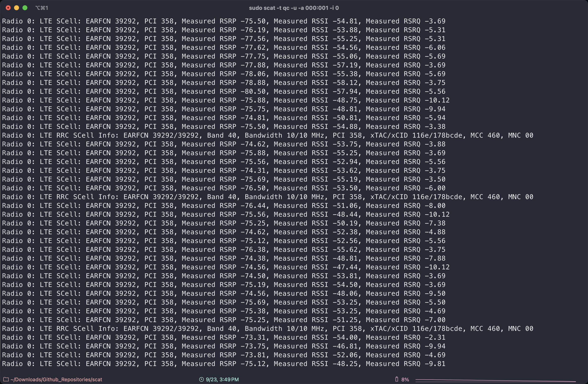The height and width of the screenshot is (384, 588).
Task: Select the RSRP value -76.19
Action: 253,30
